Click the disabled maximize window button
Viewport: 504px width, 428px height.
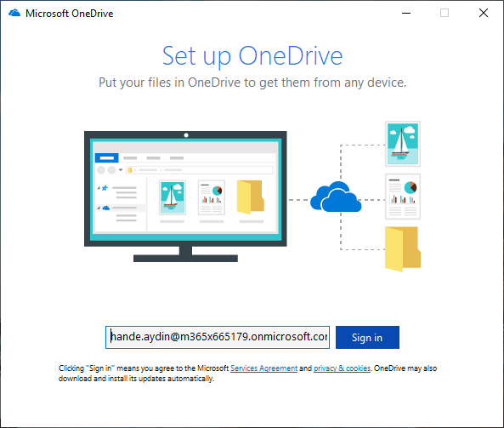(445, 14)
